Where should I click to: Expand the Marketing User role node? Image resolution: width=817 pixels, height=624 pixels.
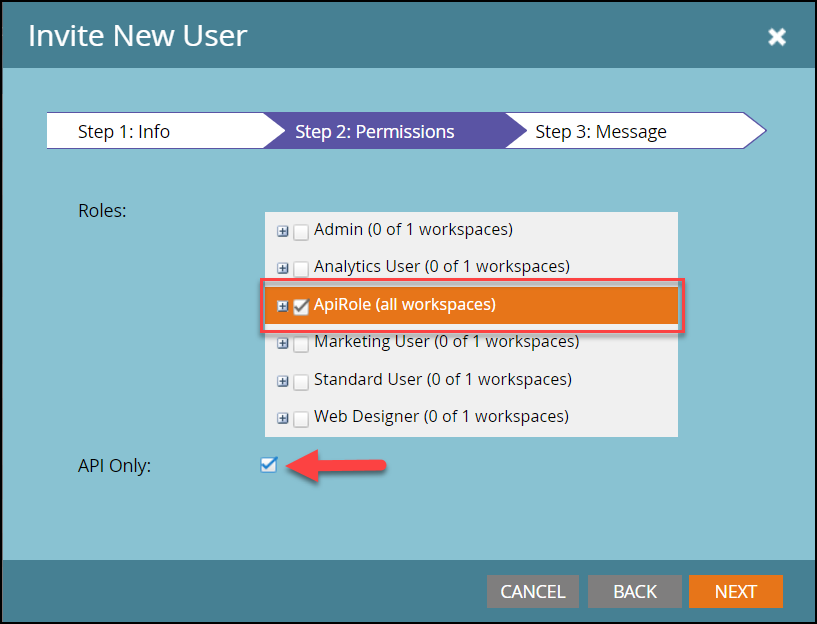[x=283, y=343]
